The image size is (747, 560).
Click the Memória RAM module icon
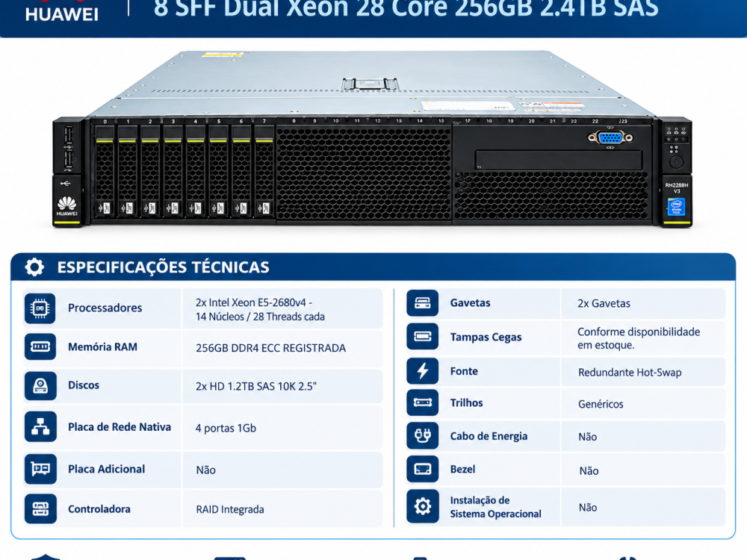40,346
